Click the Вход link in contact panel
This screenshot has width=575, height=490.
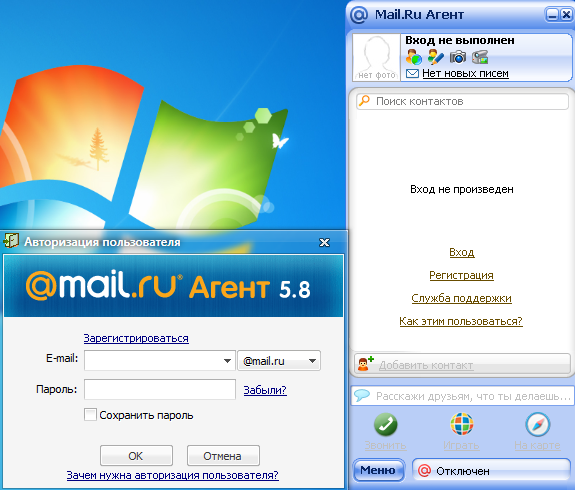coord(462,253)
